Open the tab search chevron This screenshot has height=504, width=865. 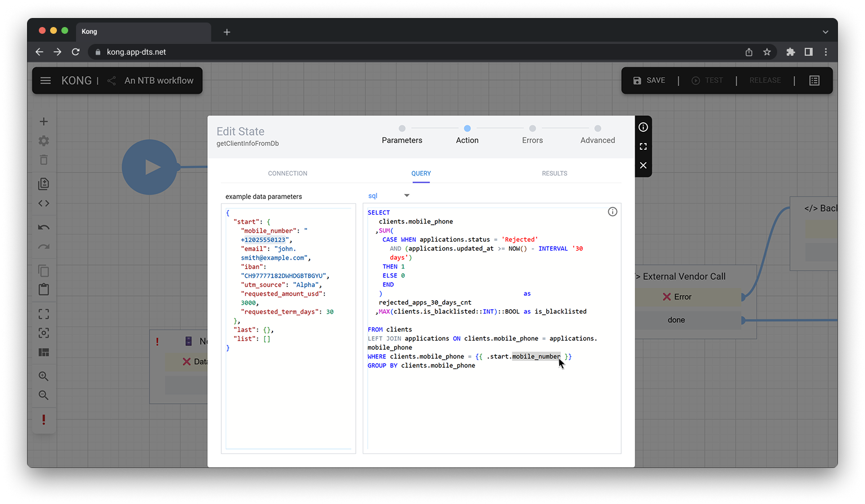tap(826, 32)
